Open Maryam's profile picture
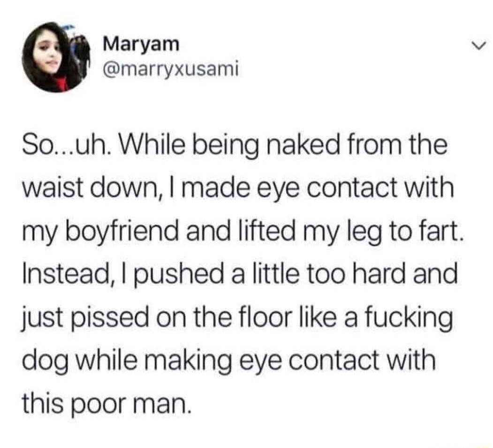The width and height of the screenshot is (493, 448). 56,57
